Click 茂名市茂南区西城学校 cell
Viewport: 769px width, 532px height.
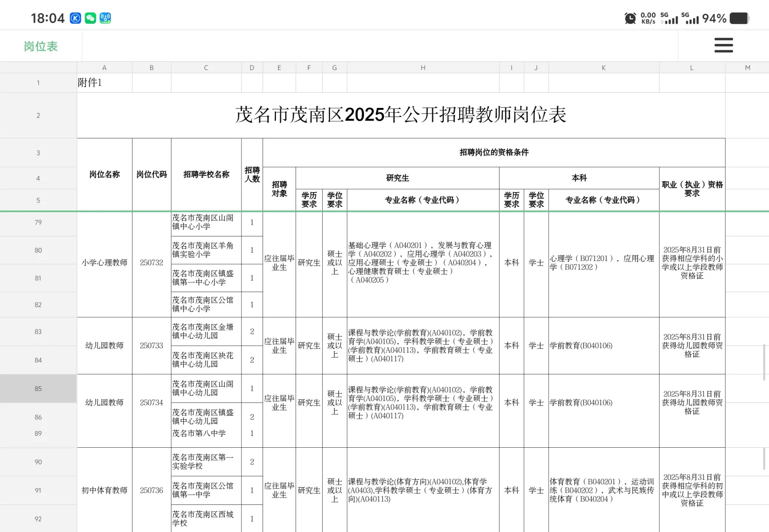(x=206, y=519)
